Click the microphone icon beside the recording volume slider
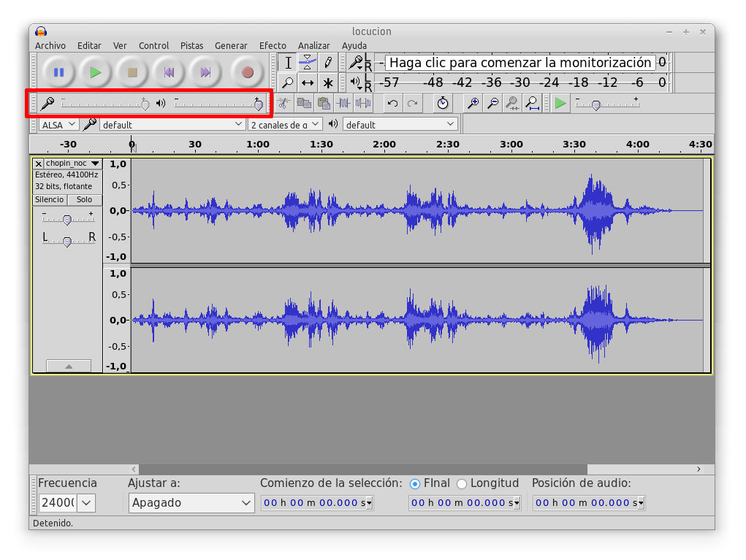 (x=47, y=103)
